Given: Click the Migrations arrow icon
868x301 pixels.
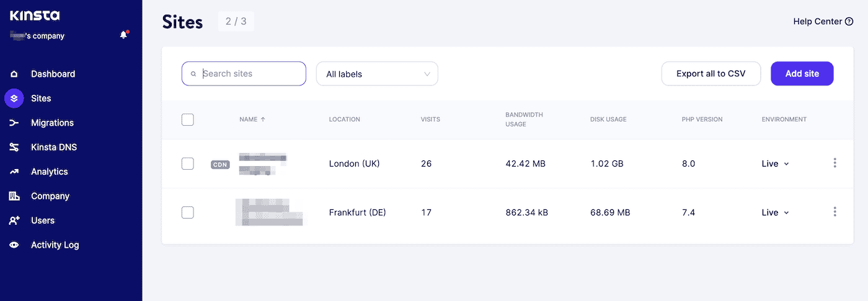Looking at the screenshot, I should (14, 123).
